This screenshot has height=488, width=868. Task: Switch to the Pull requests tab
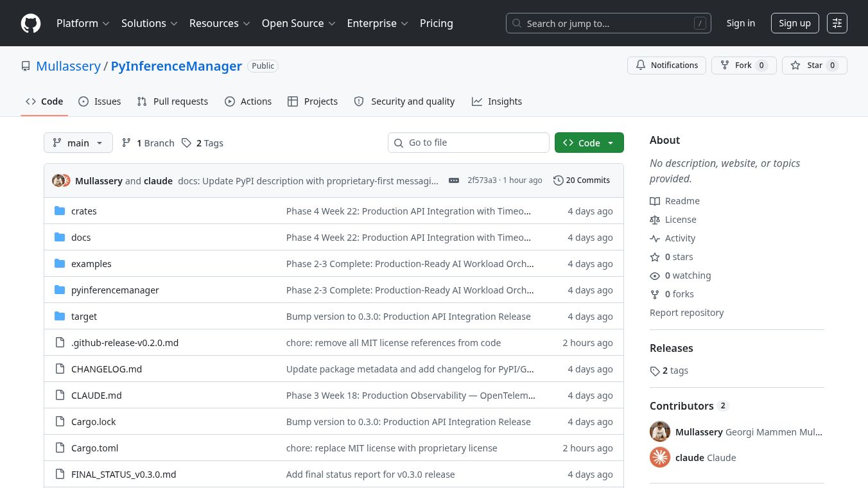(173, 101)
